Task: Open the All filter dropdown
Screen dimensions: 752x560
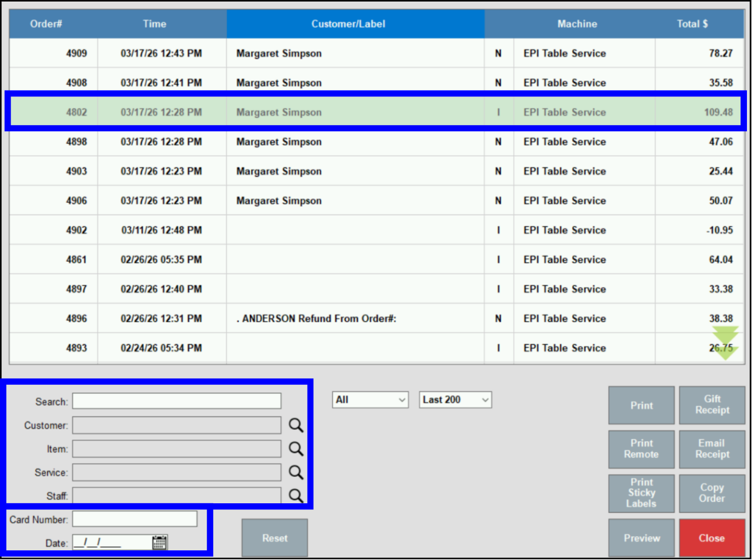Action: coord(370,399)
